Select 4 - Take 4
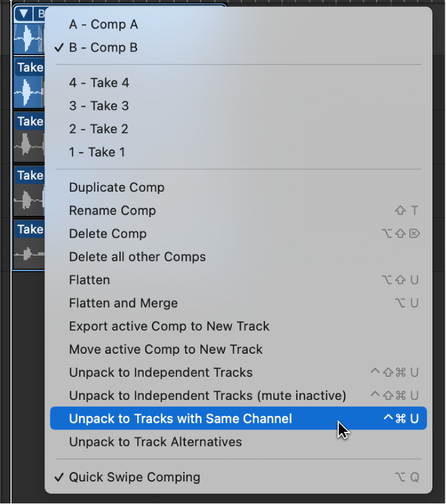This screenshot has height=504, width=446. click(x=96, y=82)
